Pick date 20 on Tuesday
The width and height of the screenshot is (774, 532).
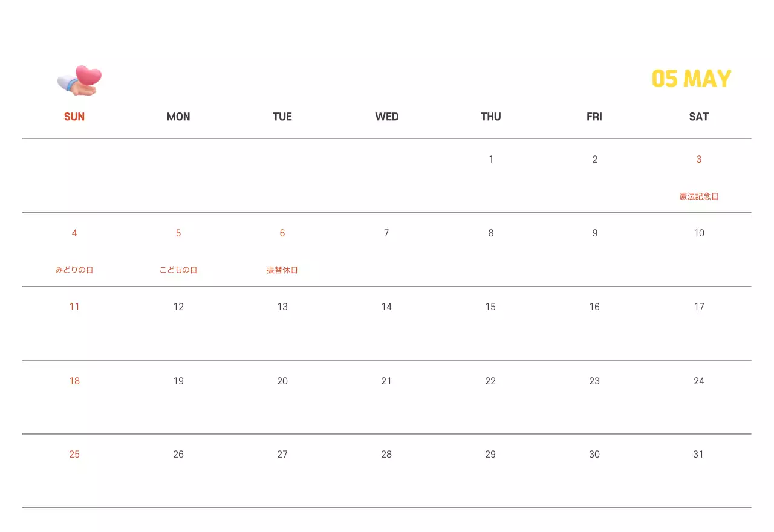coord(282,381)
